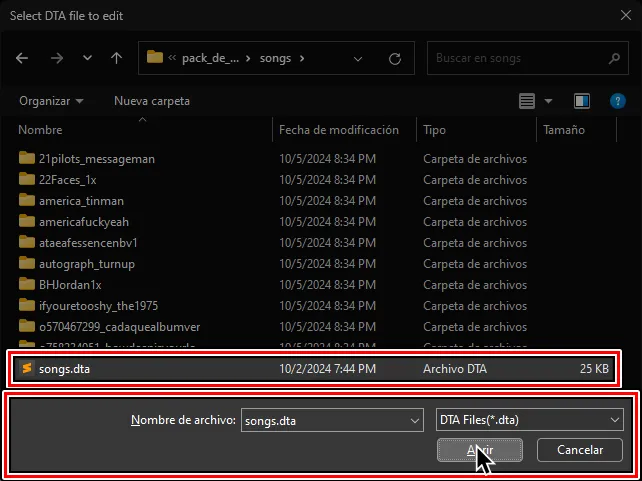Open the view options dropdown arrow
The height and width of the screenshot is (481, 642).
tap(548, 101)
